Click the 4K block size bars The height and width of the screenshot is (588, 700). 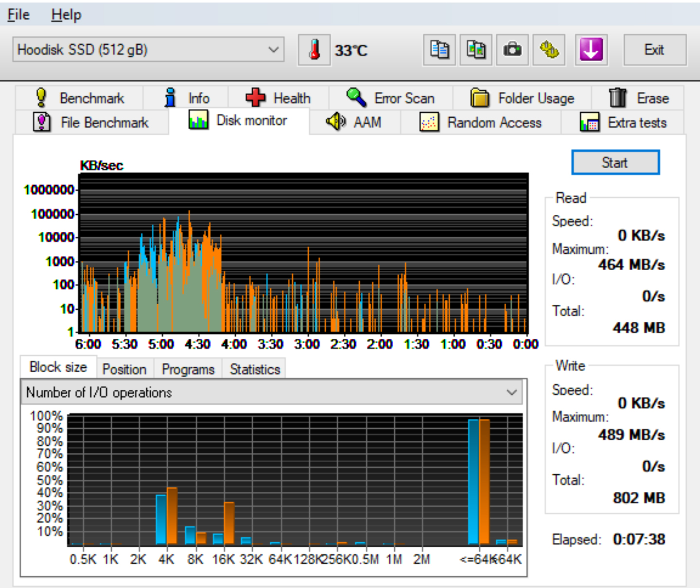(x=167, y=516)
